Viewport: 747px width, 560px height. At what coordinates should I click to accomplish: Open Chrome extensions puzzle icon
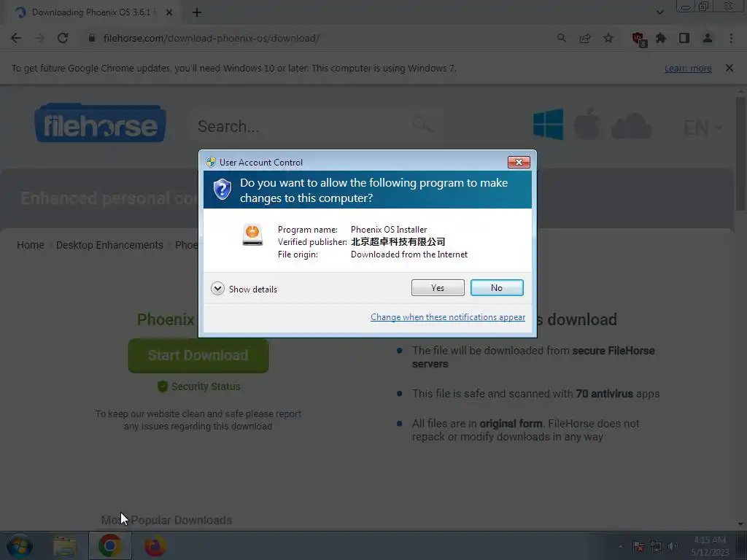[661, 38]
